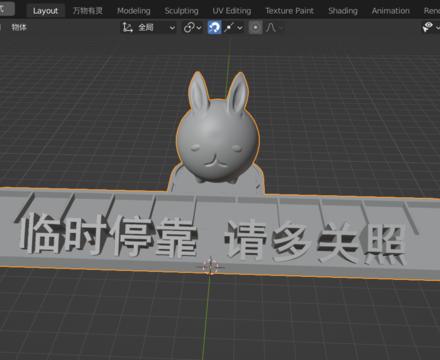440x360 pixels.
Task: Open the Shading workspace tab
Action: pyautogui.click(x=343, y=11)
